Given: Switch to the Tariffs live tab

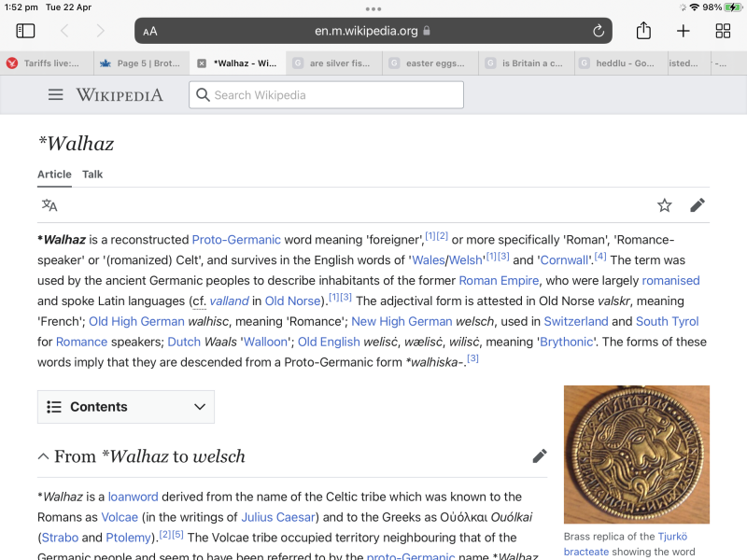Looking at the screenshot, I should [x=47, y=63].
